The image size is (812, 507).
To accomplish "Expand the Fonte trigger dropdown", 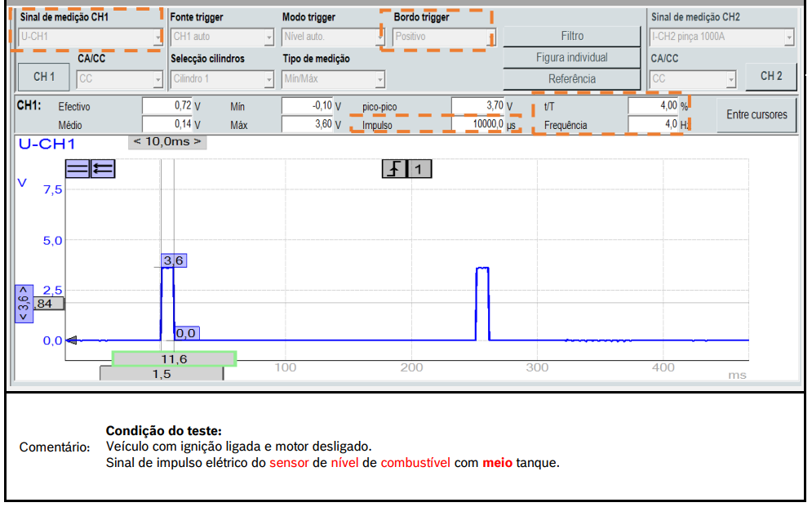I will (222, 37).
